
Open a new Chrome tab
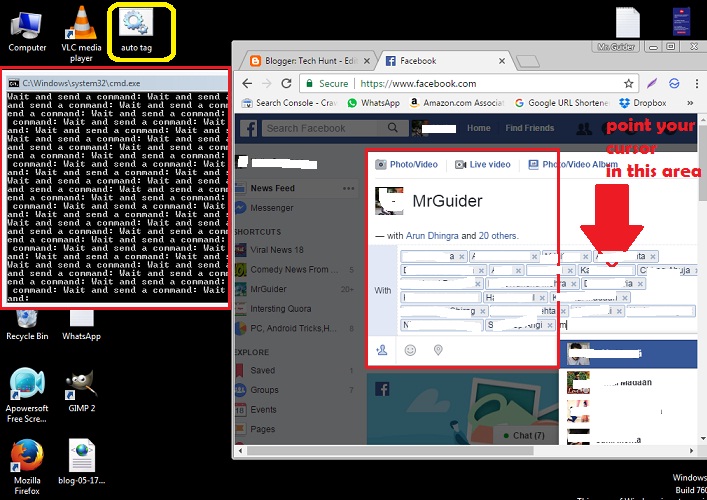(x=528, y=61)
